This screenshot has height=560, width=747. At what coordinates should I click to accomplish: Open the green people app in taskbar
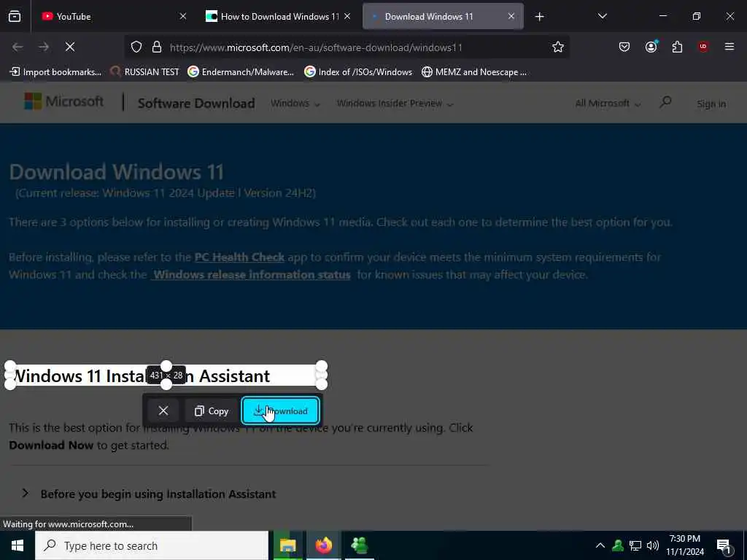coord(360,545)
